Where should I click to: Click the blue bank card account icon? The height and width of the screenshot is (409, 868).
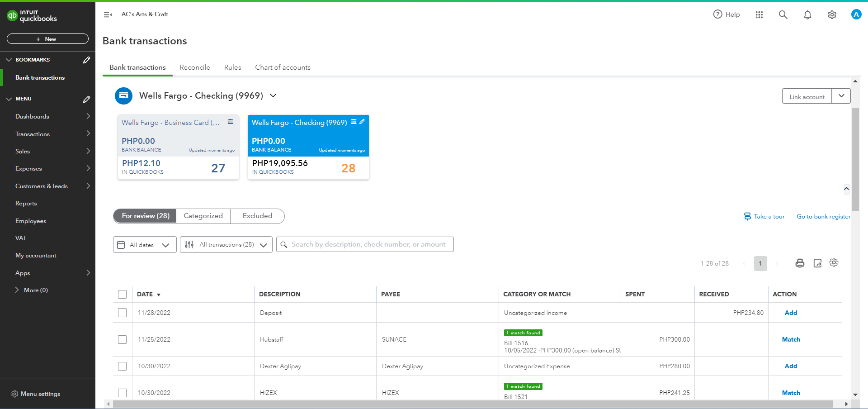[123, 95]
